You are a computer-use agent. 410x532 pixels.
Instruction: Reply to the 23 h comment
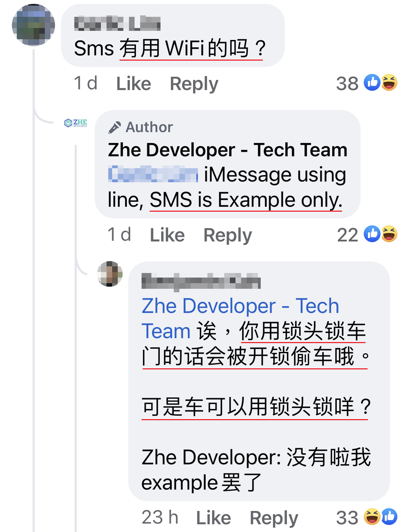point(274,518)
